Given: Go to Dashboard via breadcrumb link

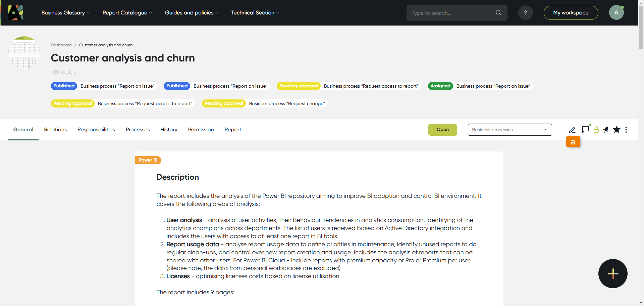Looking at the screenshot, I should (x=61, y=45).
